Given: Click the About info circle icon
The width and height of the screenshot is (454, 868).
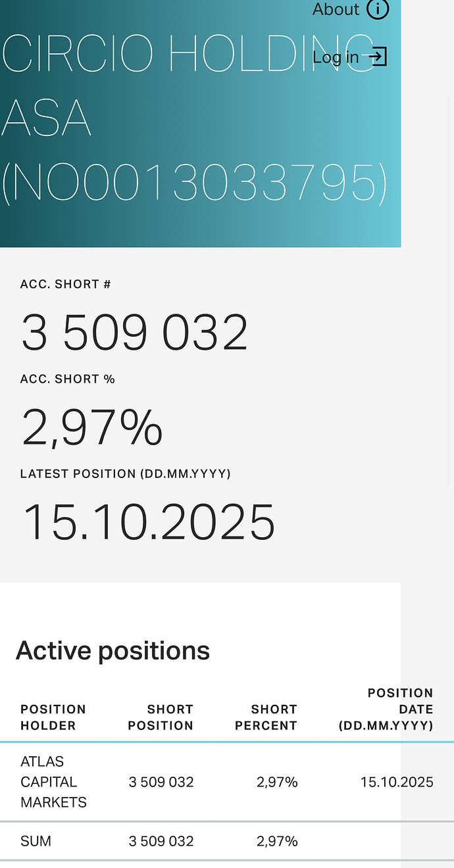Looking at the screenshot, I should (x=378, y=9).
